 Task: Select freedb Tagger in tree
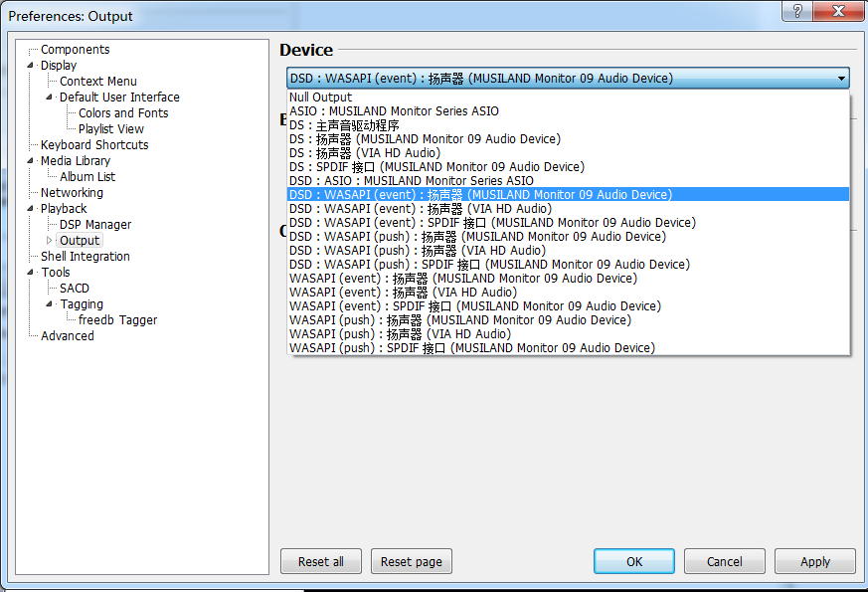(117, 320)
